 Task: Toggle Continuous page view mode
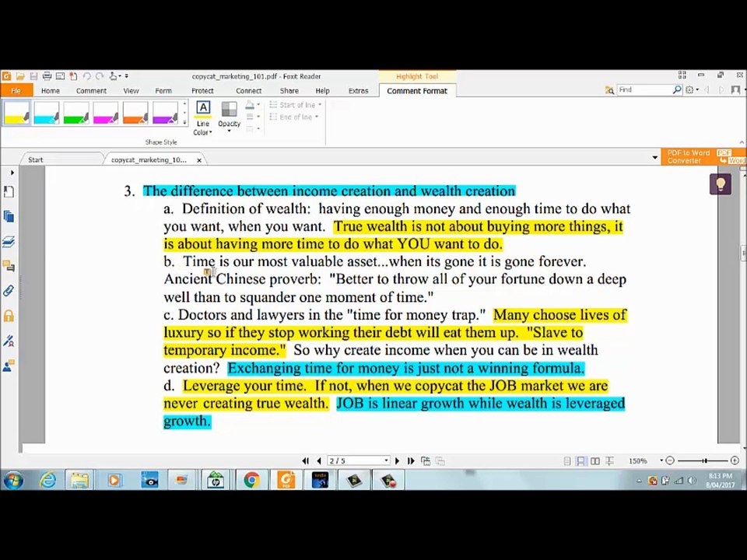(x=580, y=461)
